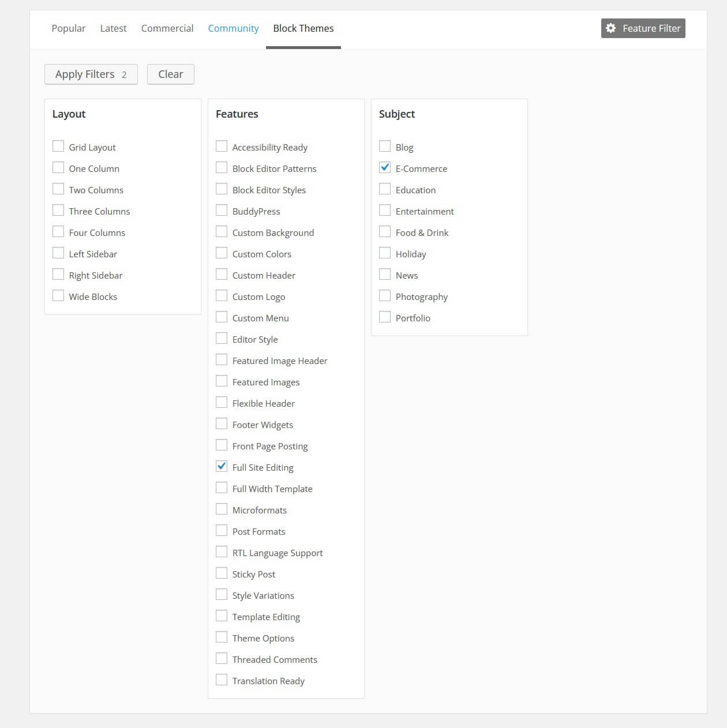Enable the Custom Colors feature filter
This screenshot has height=728, width=727.
coord(221,253)
